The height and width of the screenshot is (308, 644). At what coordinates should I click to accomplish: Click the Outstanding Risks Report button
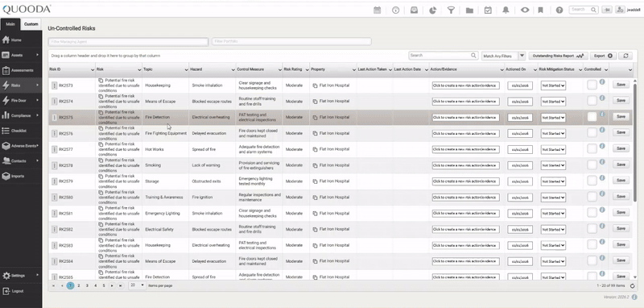click(x=558, y=56)
